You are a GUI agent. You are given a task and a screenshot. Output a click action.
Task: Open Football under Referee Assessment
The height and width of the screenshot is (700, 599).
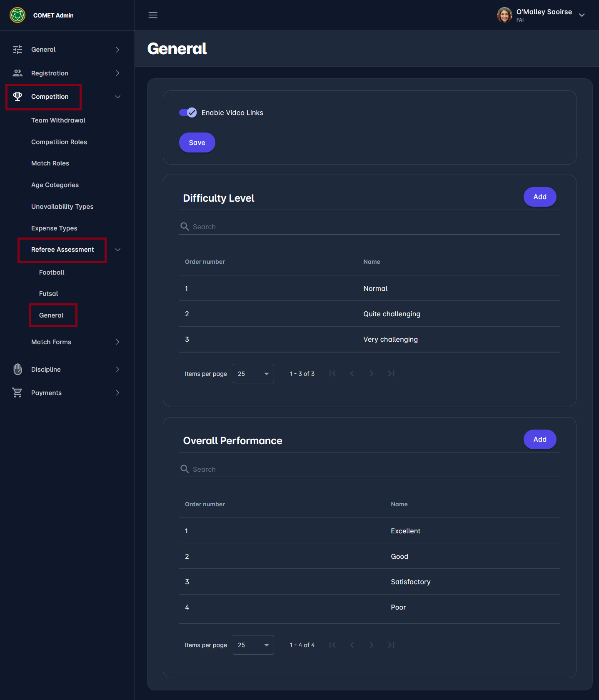pyautogui.click(x=52, y=272)
